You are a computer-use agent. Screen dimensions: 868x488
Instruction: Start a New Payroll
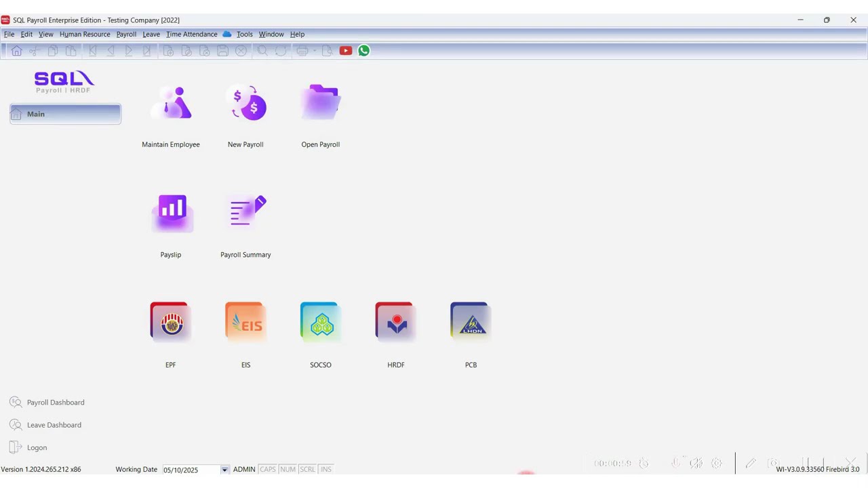pyautogui.click(x=245, y=117)
